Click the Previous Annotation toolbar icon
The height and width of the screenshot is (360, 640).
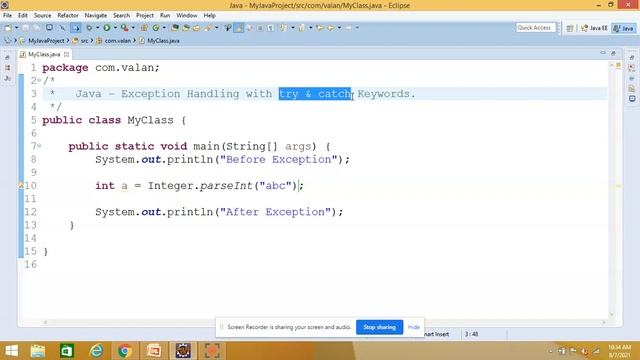click(302, 28)
